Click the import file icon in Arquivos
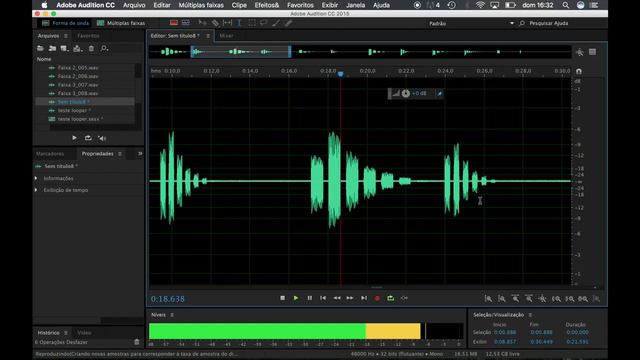This screenshot has height=360, width=640. 52,49
